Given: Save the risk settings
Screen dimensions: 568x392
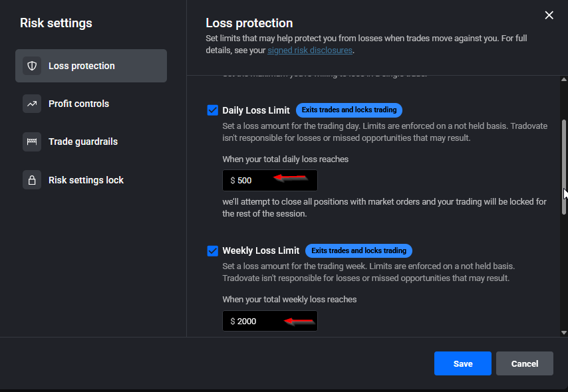Looking at the screenshot, I should [x=463, y=363].
